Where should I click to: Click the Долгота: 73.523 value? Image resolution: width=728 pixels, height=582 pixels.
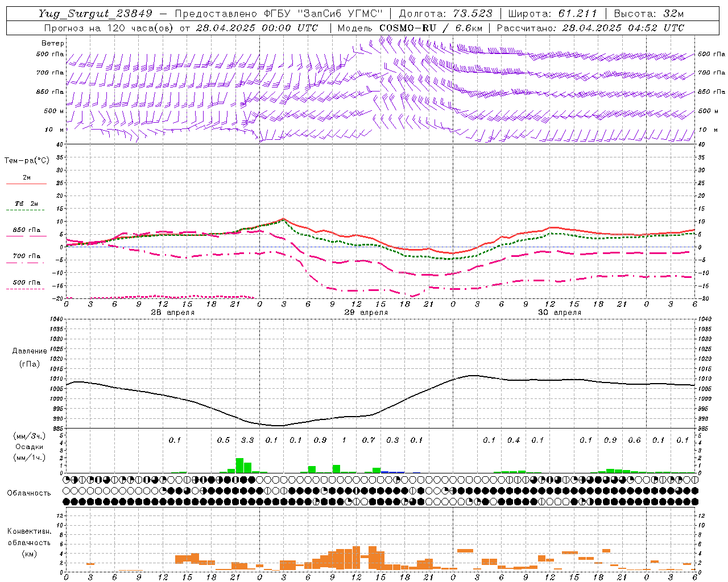pyautogui.click(x=446, y=14)
